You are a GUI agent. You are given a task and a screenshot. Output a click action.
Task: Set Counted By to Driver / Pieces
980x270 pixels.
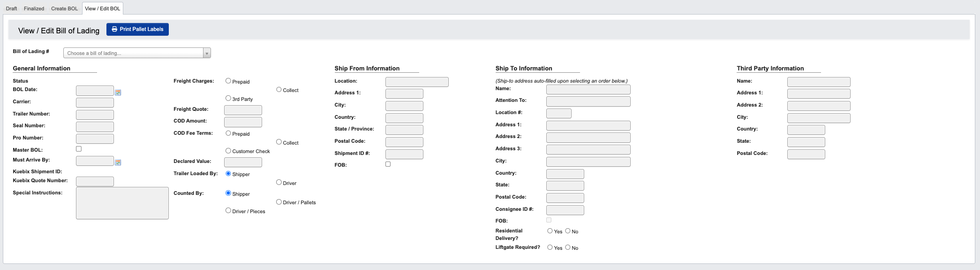[x=228, y=210]
